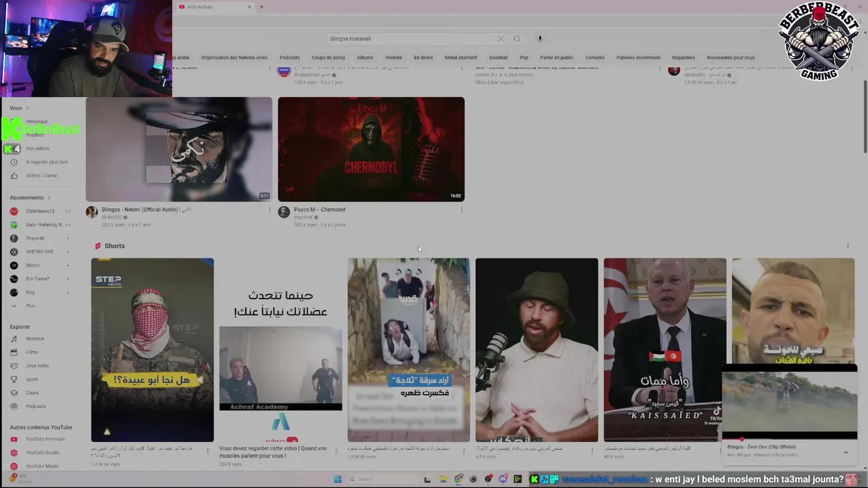868x488 pixels.
Task: Select the 'Baseball' filter chip
Action: pyautogui.click(x=498, y=58)
